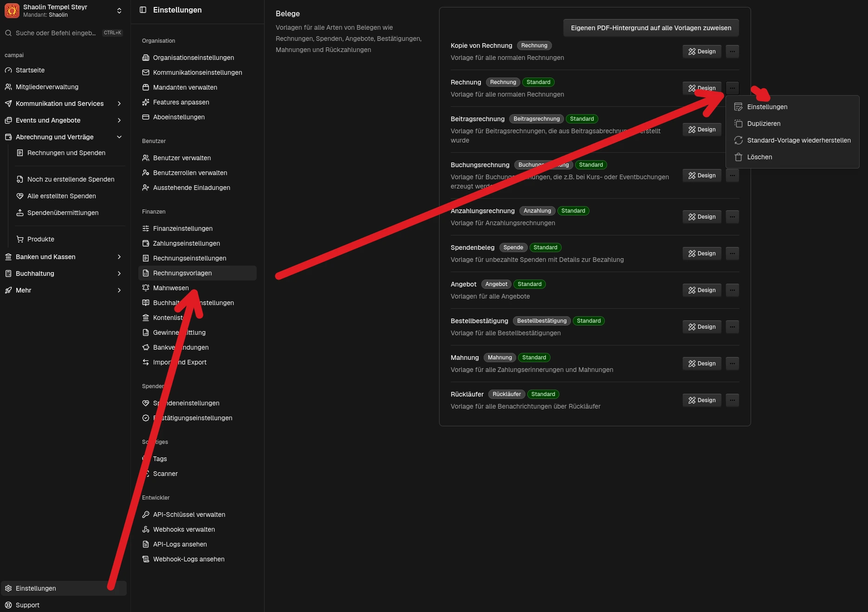Choose Löschen in the context menu

pos(759,157)
